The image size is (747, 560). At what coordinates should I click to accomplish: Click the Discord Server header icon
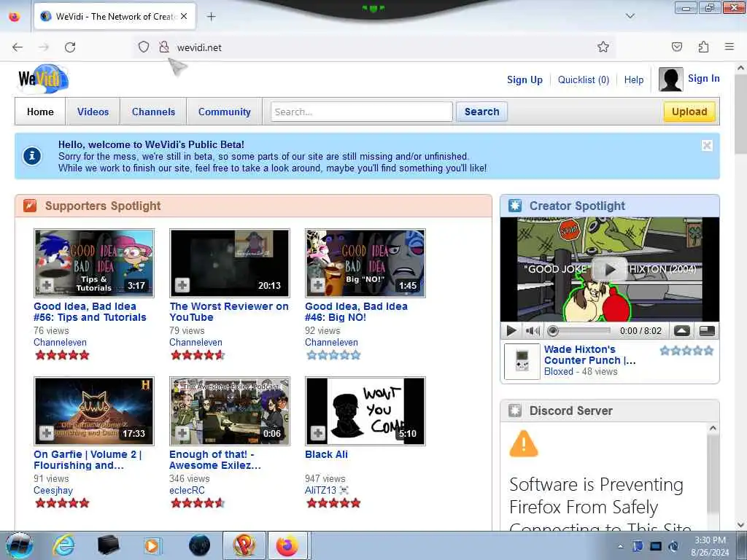(515, 411)
